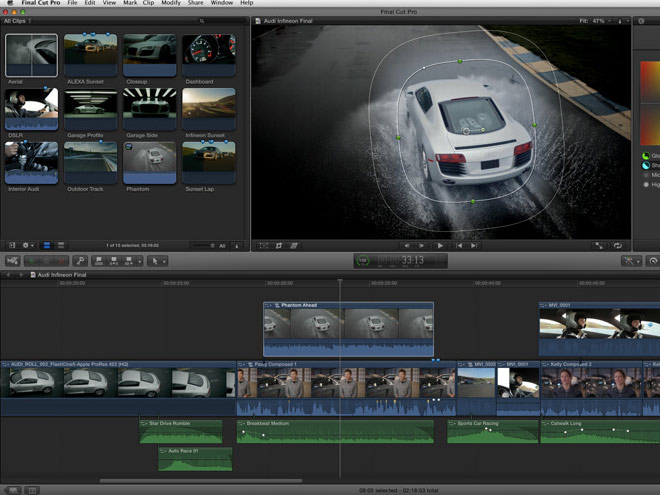Screen dimensions: 660x495
Task: Open the Help menu
Action: [247, 3]
